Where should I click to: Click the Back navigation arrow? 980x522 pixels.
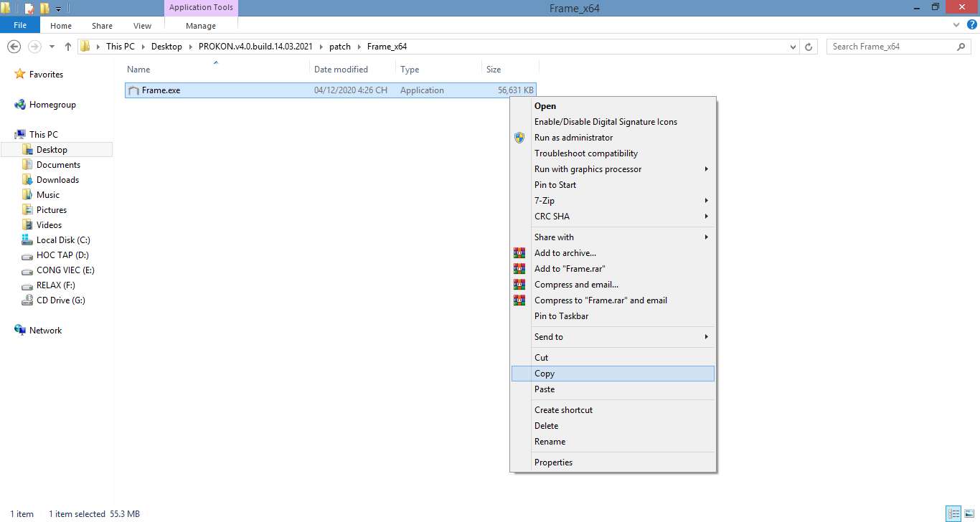click(x=14, y=47)
